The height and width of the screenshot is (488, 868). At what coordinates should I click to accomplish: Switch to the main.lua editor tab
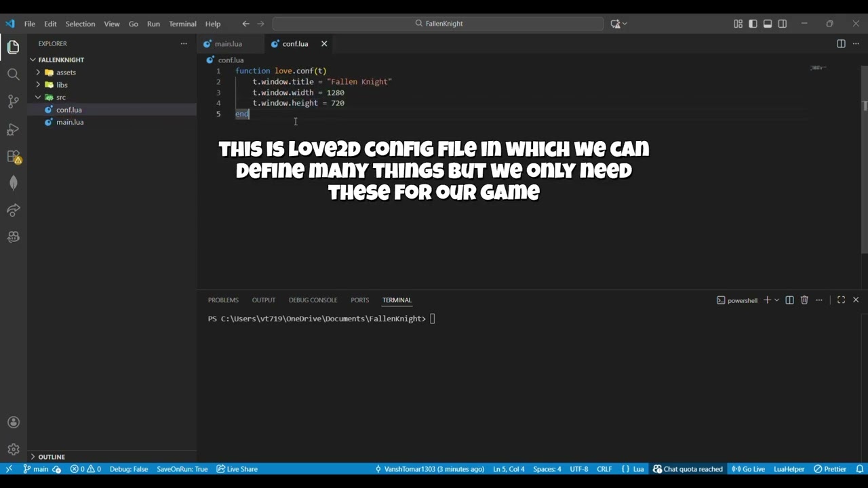229,43
